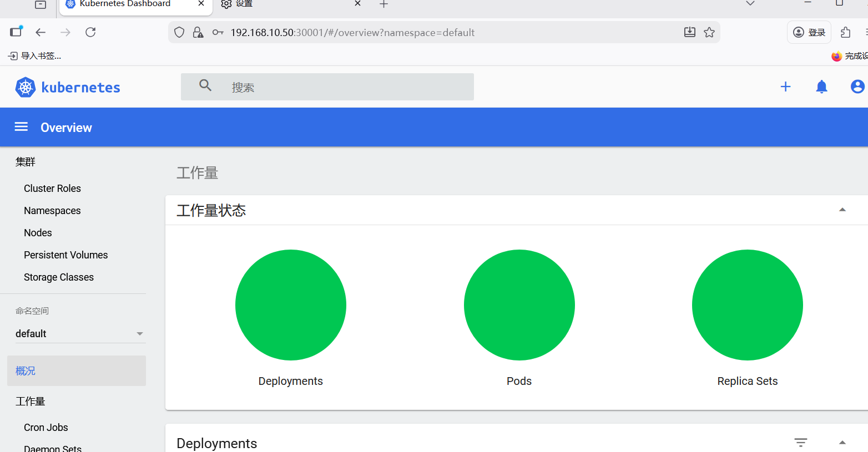Open Nodes in sidebar
Screen dimensions: 868x452
pyautogui.click(x=38, y=233)
